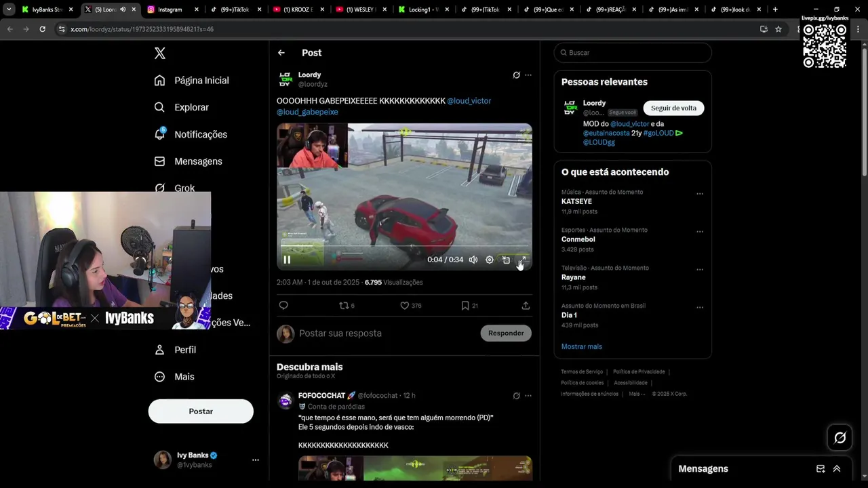The image size is (868, 488).
Task: Open the @eutainacosta link in the bio
Action: pos(606,134)
